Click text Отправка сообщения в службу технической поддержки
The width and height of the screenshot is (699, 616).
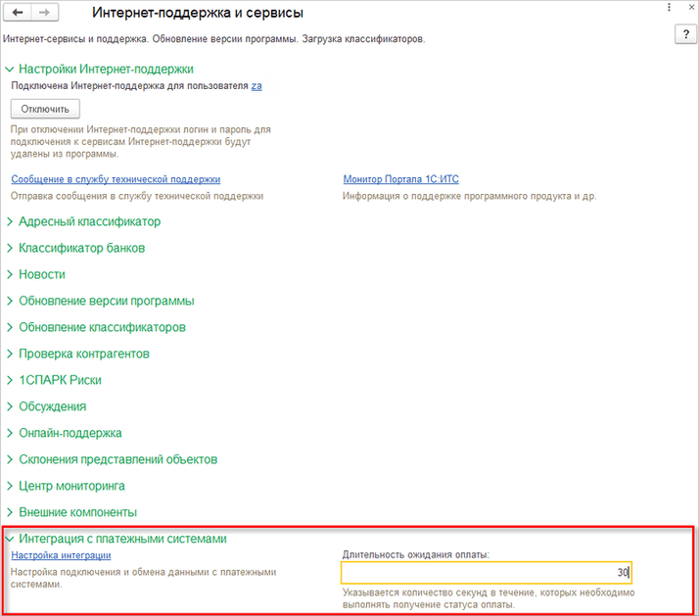coord(137,196)
